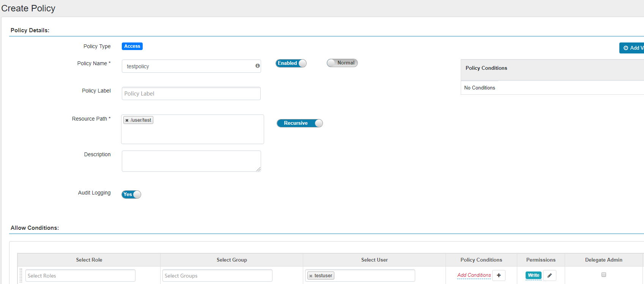Remove testuser from Select User field
Viewport: 644px width, 284px height.
tap(311, 276)
